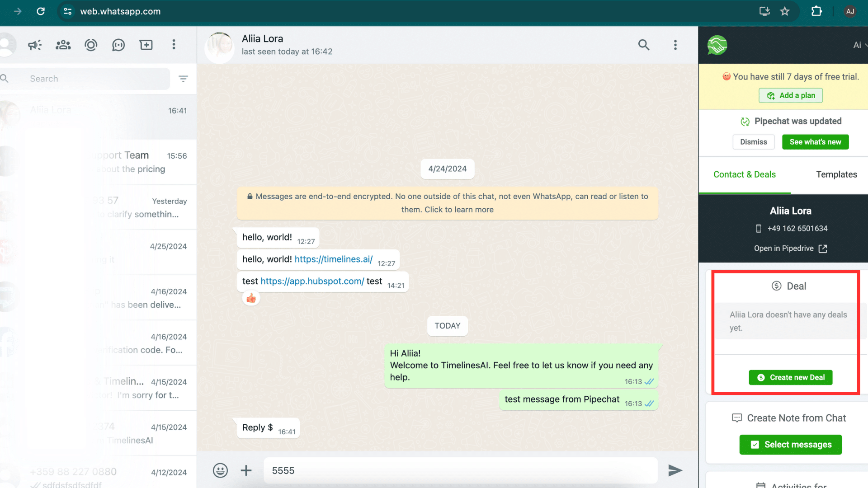Open the chat ending 'I'm sorry for t...'
The image size is (868, 488).
pos(98,388)
